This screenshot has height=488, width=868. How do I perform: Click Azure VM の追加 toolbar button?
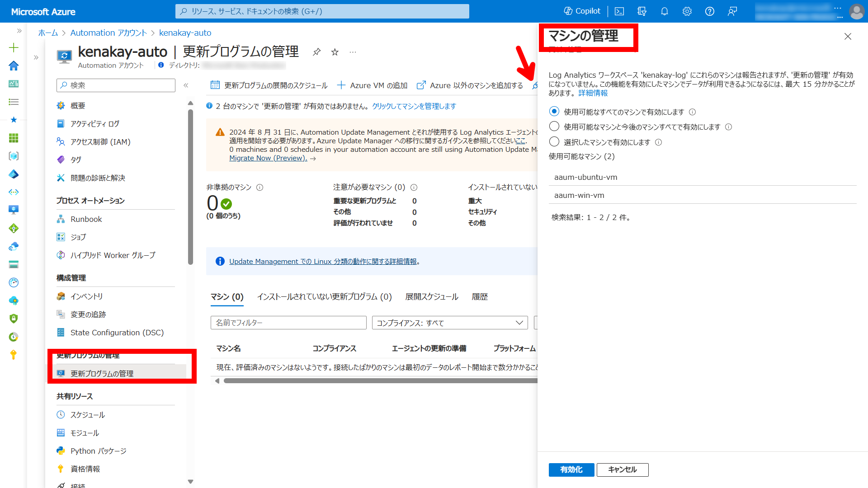(x=372, y=85)
